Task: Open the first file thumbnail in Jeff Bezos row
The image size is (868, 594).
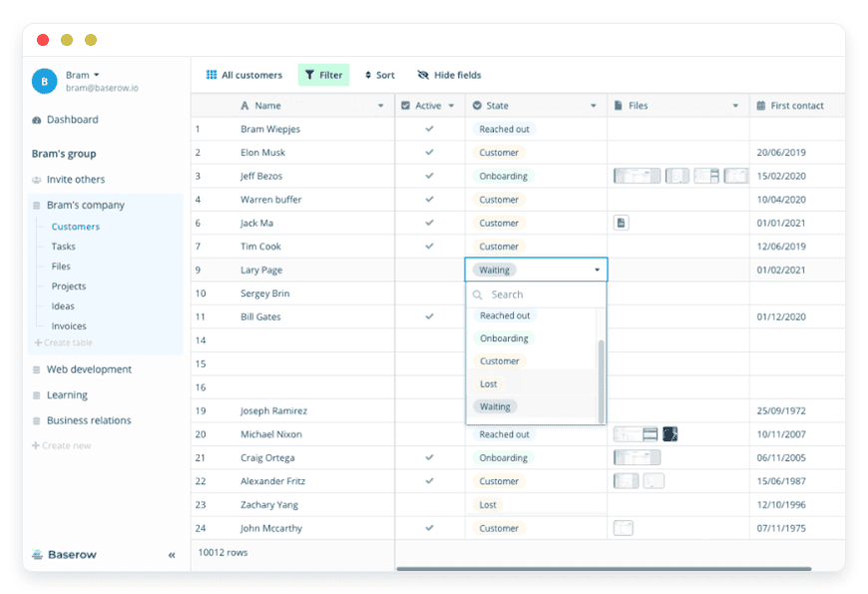Action: [637, 176]
